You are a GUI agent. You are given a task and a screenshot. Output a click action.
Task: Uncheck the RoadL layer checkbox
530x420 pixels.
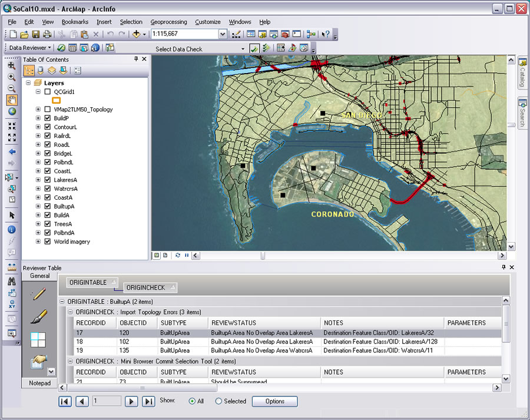[x=48, y=144]
